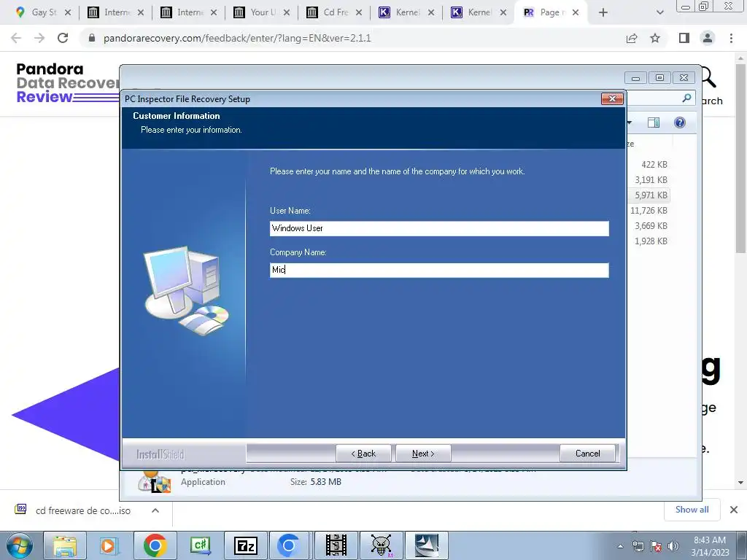
Task: Bookmark this page with the star icon
Action: point(655,38)
